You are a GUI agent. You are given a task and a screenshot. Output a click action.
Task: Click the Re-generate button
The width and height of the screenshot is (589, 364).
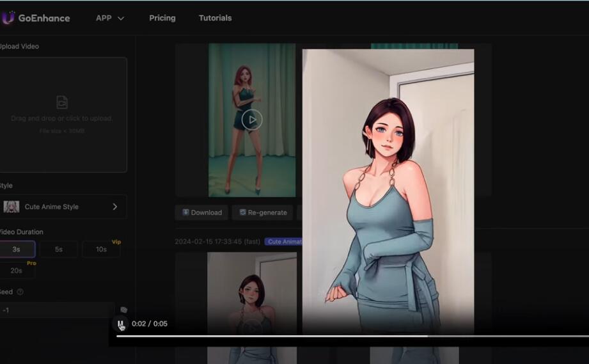263,212
